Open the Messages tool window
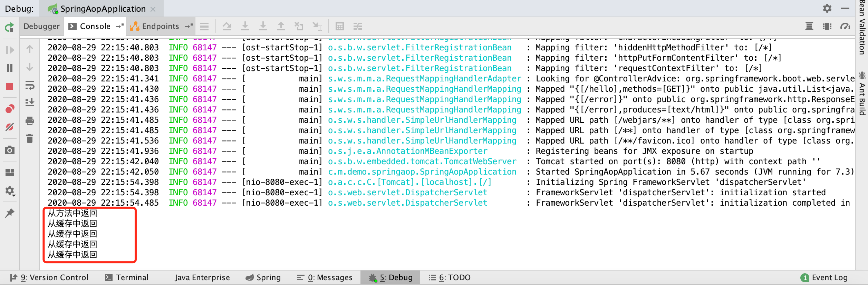Viewport: 868px width, 285px height. coord(325,277)
